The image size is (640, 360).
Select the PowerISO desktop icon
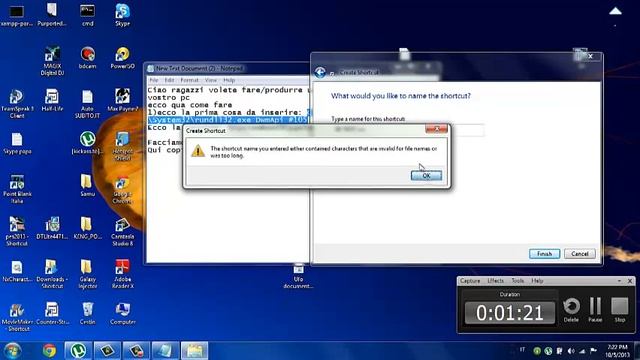click(122, 58)
